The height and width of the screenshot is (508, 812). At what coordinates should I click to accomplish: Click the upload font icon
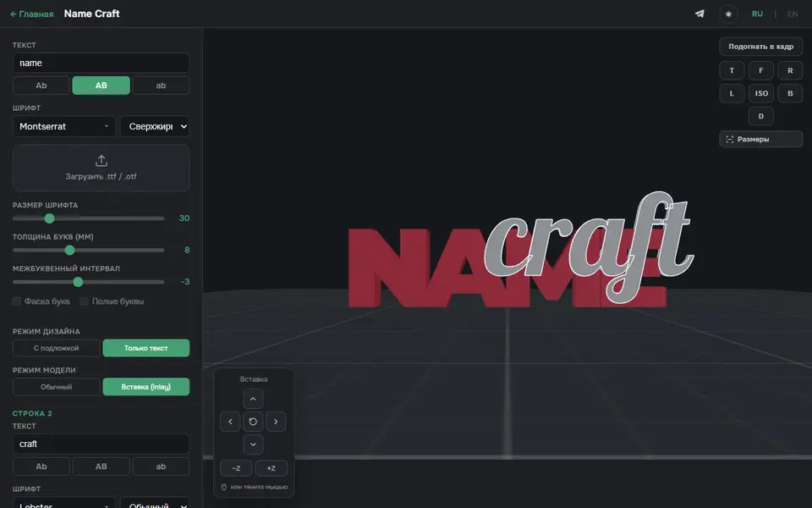click(x=101, y=161)
